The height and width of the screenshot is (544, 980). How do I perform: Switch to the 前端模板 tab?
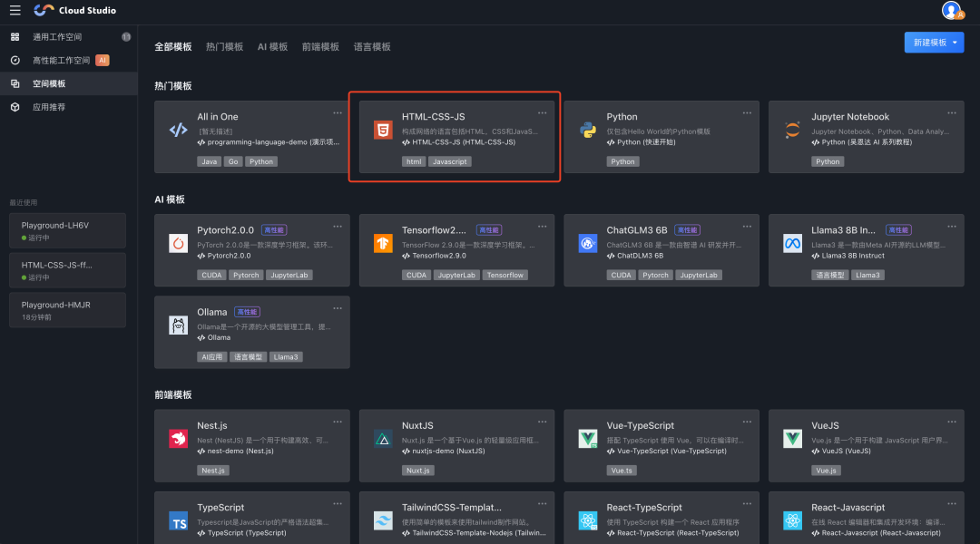click(x=320, y=47)
